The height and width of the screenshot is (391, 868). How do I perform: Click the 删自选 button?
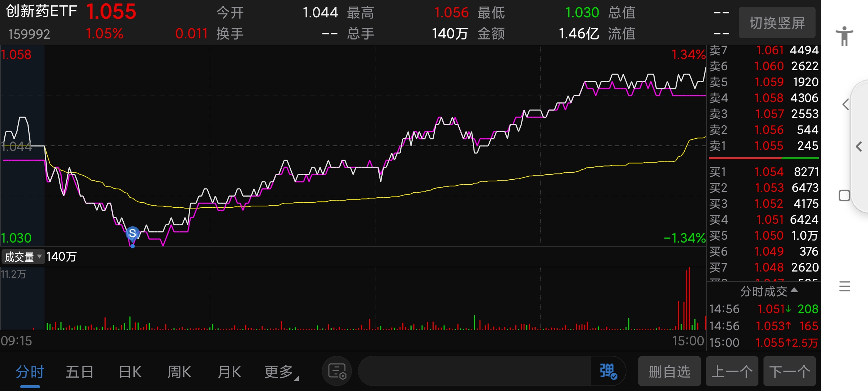[x=669, y=371]
